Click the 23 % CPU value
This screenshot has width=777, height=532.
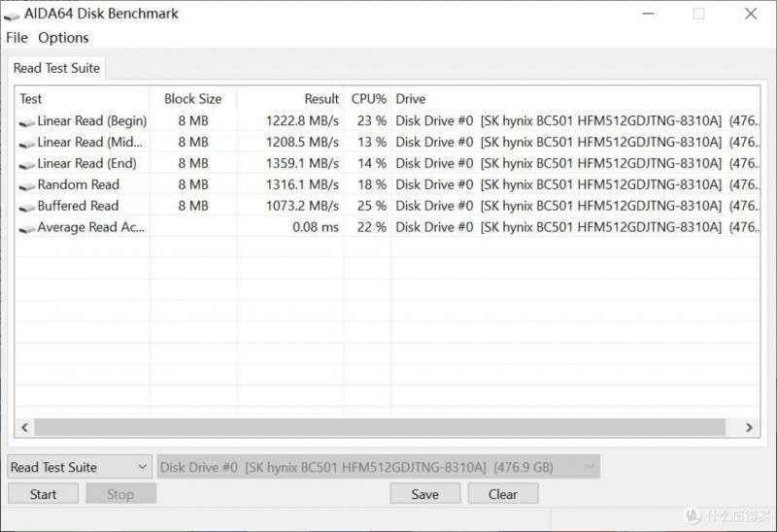coord(372,120)
